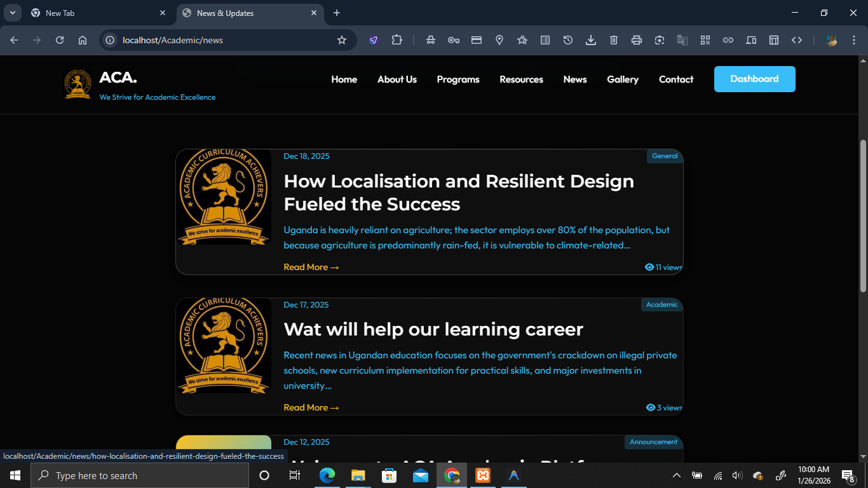This screenshot has height=488, width=868.
Task: Click Read More on Wat will help article
Action: coord(311,407)
